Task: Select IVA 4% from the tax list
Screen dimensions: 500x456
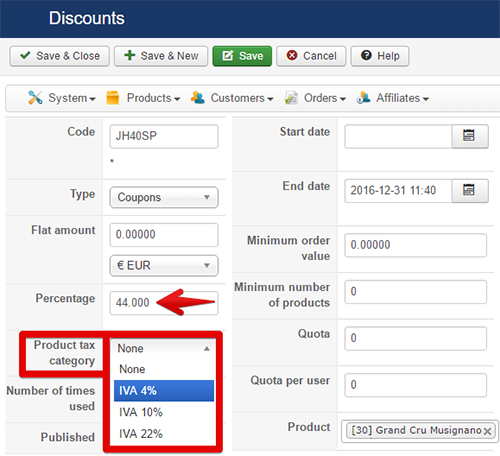Action: click(x=164, y=391)
